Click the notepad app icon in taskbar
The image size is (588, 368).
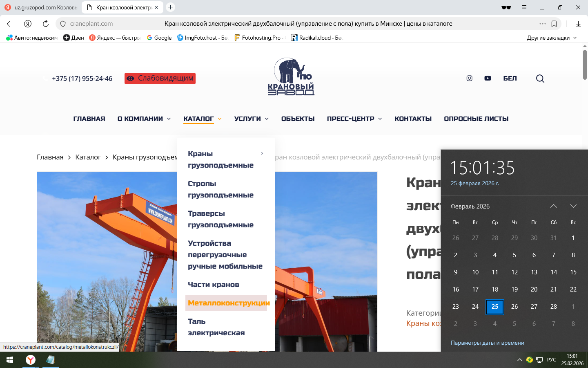tap(51, 360)
